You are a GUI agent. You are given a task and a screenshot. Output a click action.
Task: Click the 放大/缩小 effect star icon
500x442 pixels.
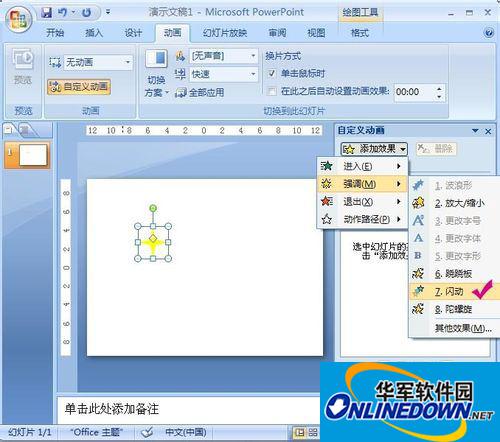[418, 203]
